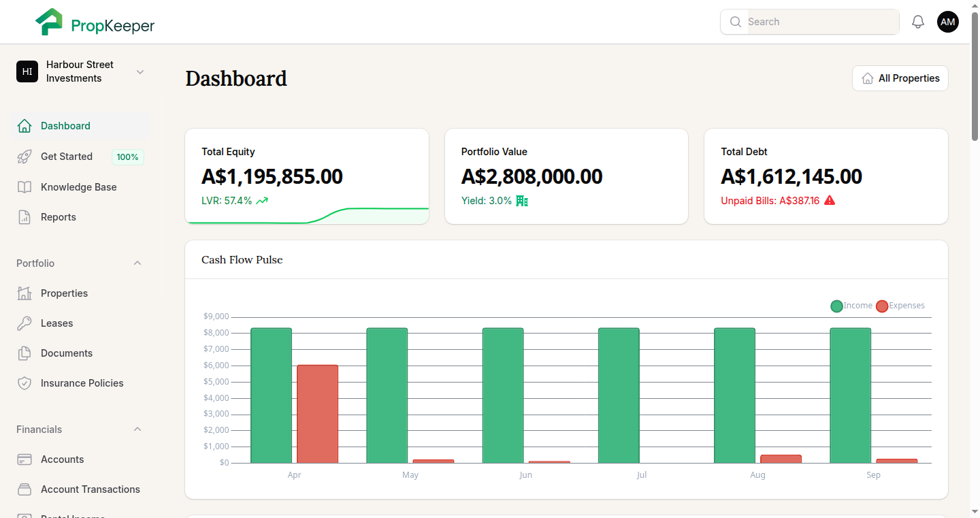Image resolution: width=980 pixels, height=518 pixels.
Task: Click the Dashboard house icon in sidebar
Action: point(24,126)
